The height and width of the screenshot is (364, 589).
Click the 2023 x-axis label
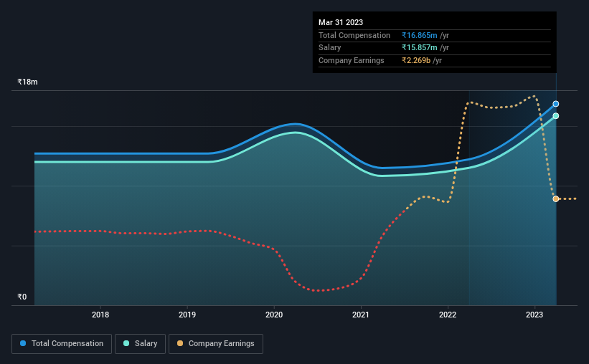tap(534, 315)
